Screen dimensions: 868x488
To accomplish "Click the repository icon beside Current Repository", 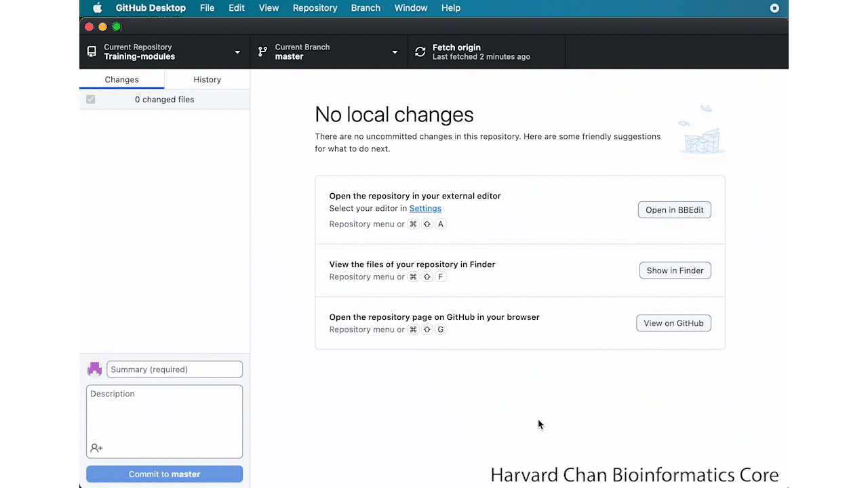I will point(92,52).
